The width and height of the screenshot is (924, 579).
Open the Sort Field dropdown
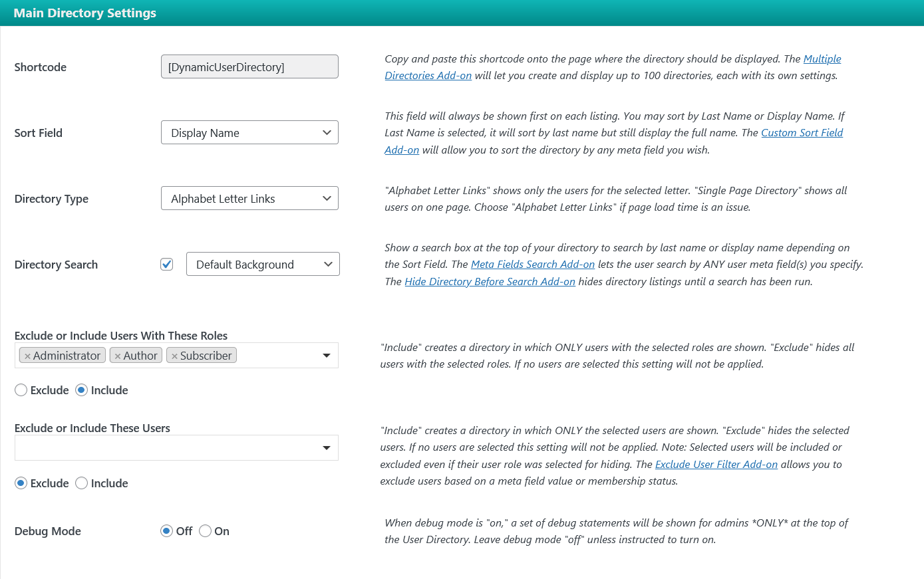[249, 132]
